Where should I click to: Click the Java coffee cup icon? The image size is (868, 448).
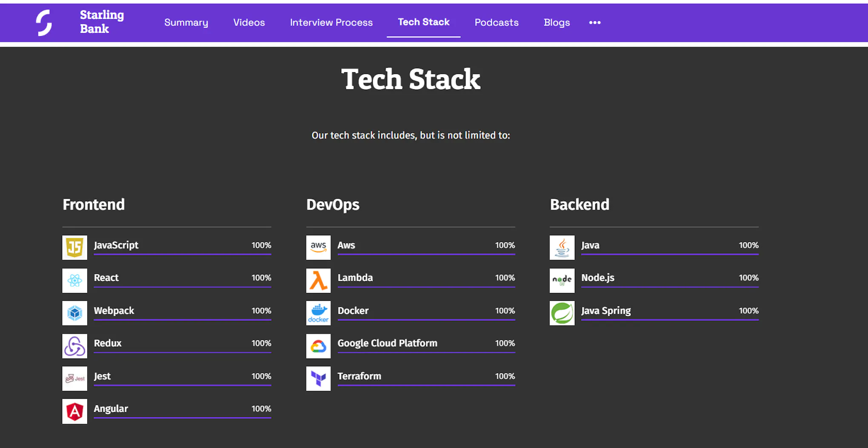click(x=562, y=247)
